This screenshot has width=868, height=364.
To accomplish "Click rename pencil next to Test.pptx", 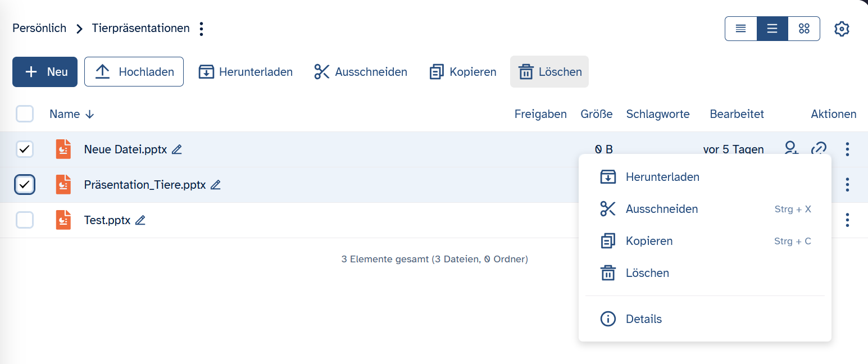I will (x=140, y=220).
